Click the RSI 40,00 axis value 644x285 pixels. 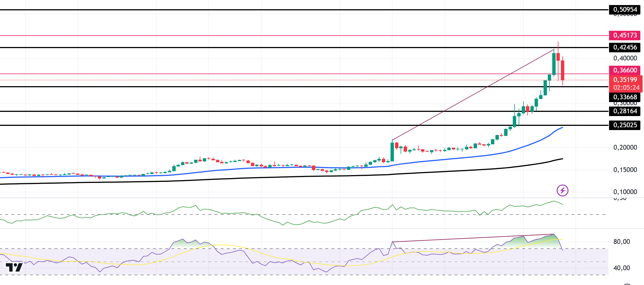point(622,268)
